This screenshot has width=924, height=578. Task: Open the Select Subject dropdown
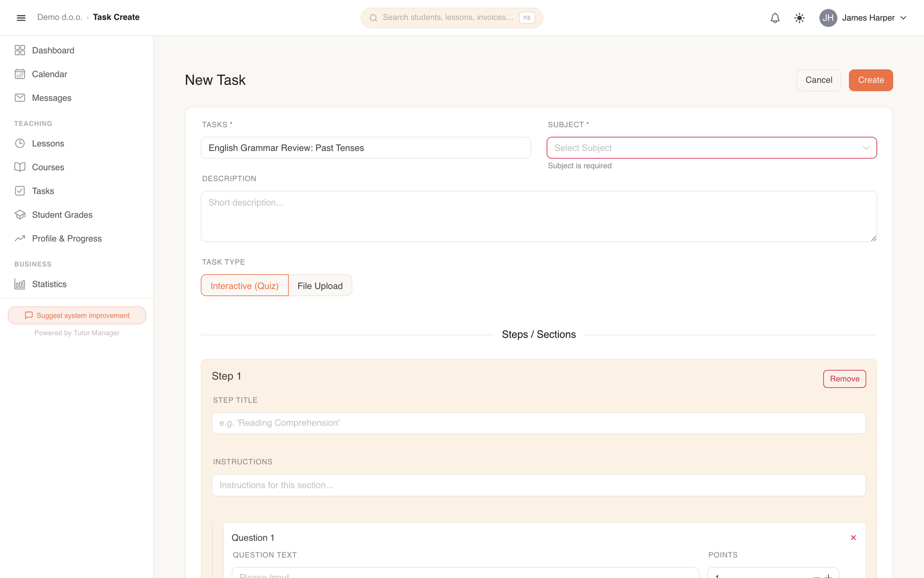click(711, 148)
